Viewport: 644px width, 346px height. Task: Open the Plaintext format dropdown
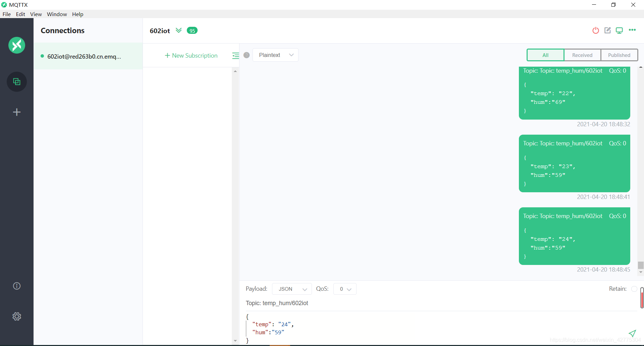pyautogui.click(x=275, y=55)
